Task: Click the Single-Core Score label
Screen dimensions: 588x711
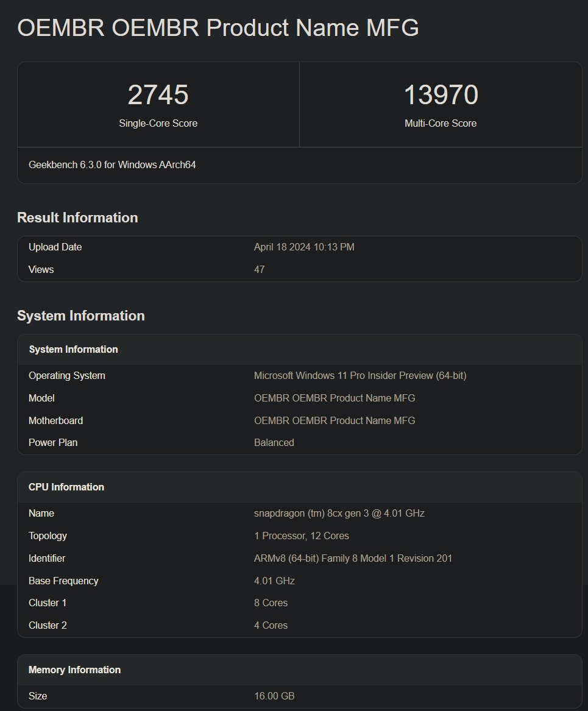Action: (158, 123)
